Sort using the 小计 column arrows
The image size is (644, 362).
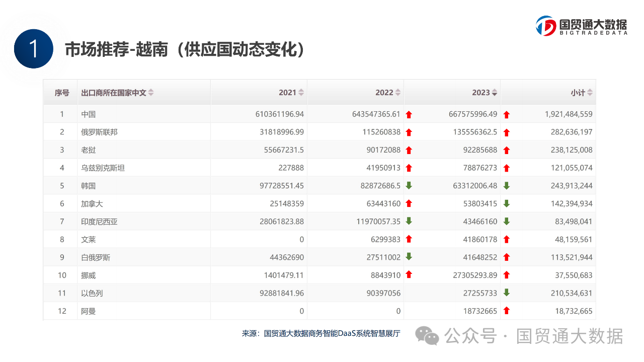(x=590, y=93)
